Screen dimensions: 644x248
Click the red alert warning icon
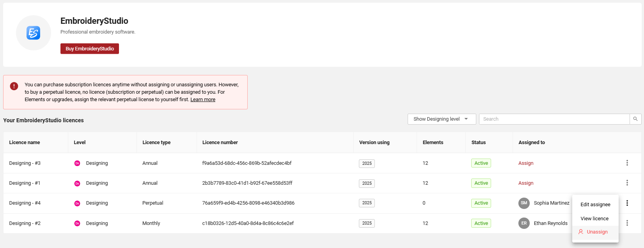point(14,86)
